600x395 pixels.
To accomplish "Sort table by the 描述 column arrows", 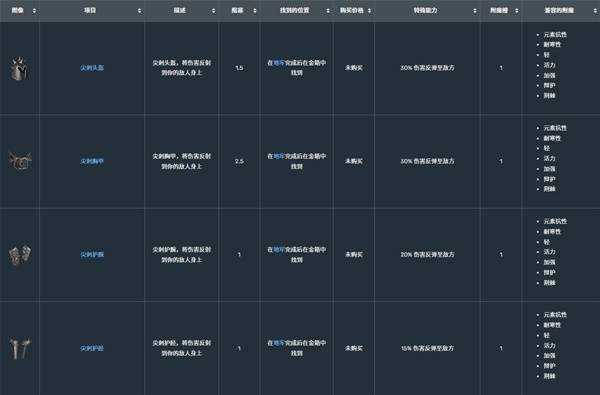I will (x=214, y=11).
